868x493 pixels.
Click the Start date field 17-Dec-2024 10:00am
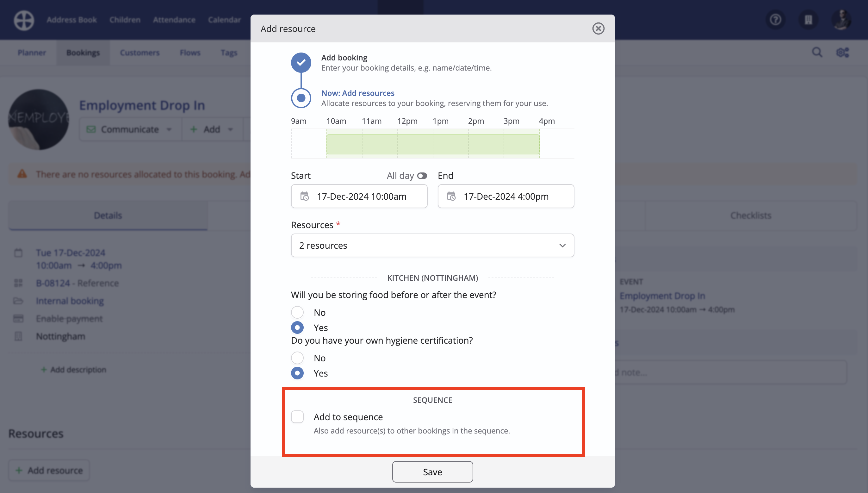(x=359, y=197)
